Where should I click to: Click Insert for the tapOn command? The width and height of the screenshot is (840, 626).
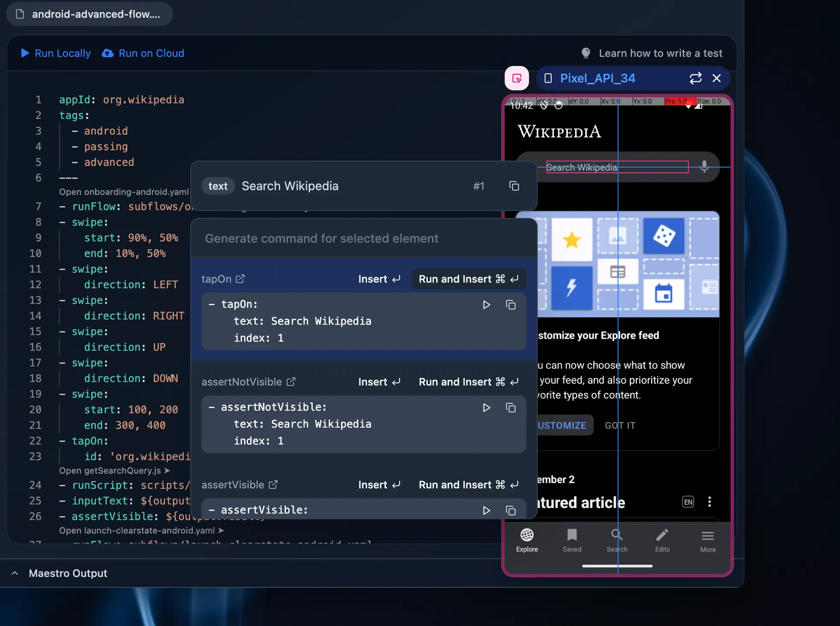tap(379, 279)
